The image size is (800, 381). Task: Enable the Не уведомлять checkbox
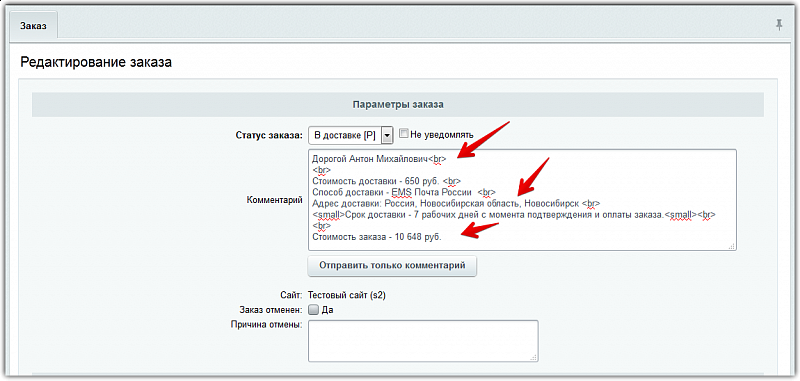coord(404,134)
